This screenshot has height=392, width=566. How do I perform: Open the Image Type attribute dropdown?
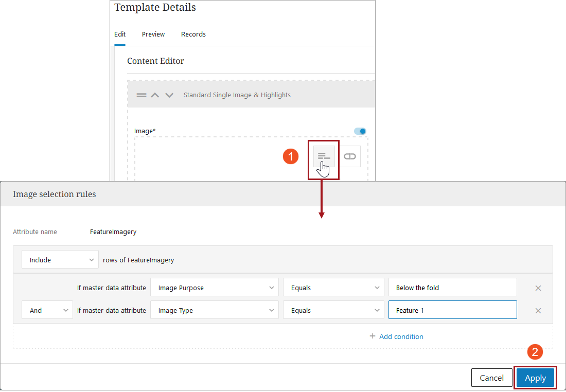coord(214,311)
